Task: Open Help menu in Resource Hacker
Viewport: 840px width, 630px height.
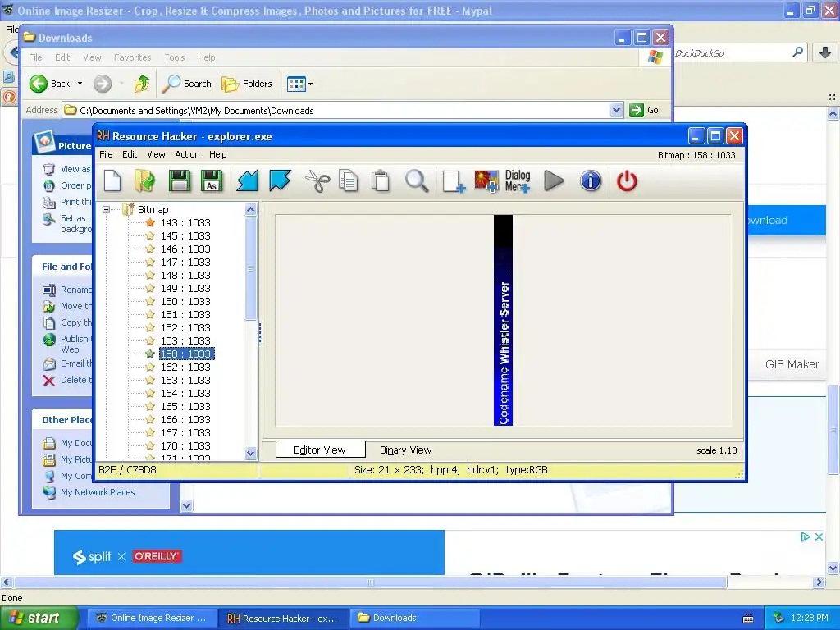Action: click(x=217, y=154)
